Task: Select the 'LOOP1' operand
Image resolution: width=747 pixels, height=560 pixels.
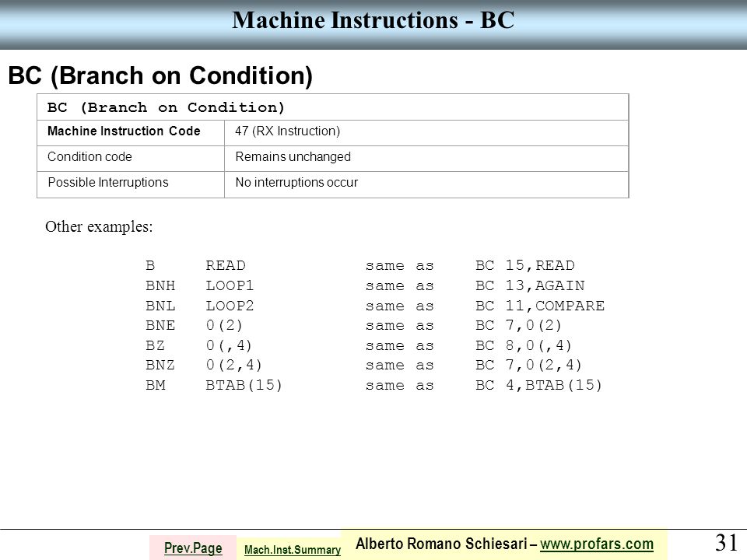Action: (230, 285)
